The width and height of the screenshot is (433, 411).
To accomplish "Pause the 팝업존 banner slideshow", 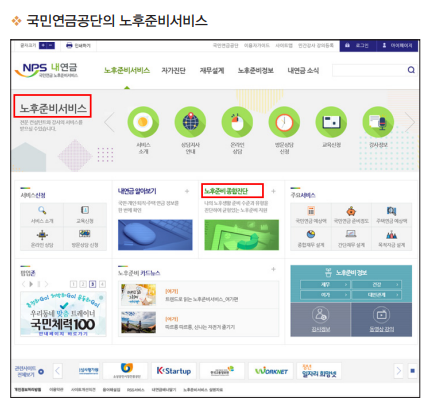I will [x=39, y=284].
